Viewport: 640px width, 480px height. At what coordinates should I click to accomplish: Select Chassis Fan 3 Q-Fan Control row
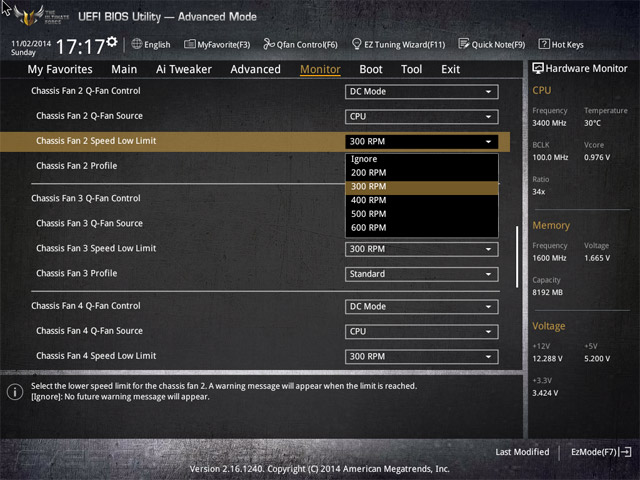point(86,198)
